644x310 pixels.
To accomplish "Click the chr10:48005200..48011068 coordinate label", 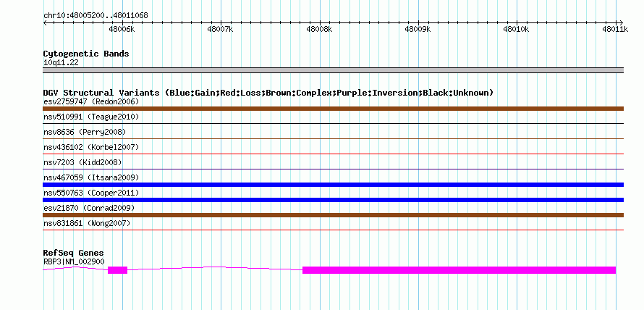I will 96,16.
